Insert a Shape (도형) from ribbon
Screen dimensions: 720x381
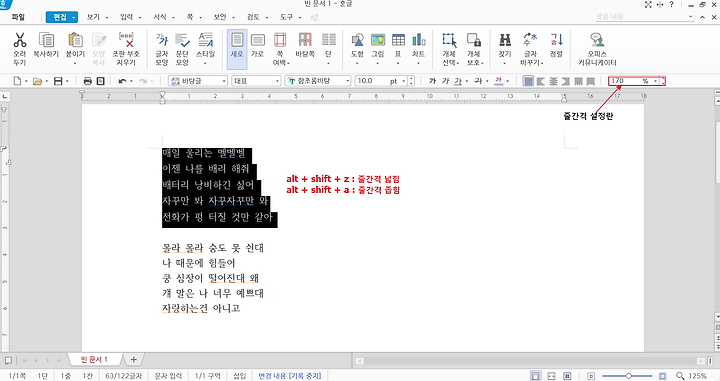(x=357, y=40)
